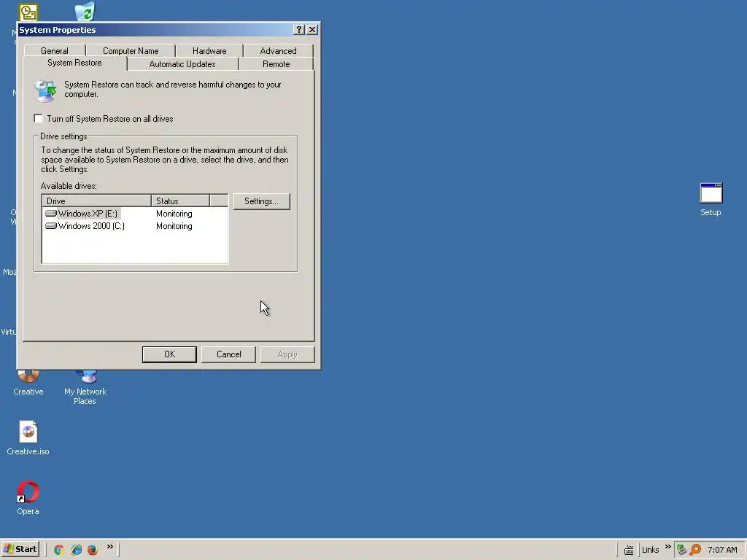Image resolution: width=747 pixels, height=560 pixels.
Task: Close the System Properties dialog
Action: click(312, 29)
